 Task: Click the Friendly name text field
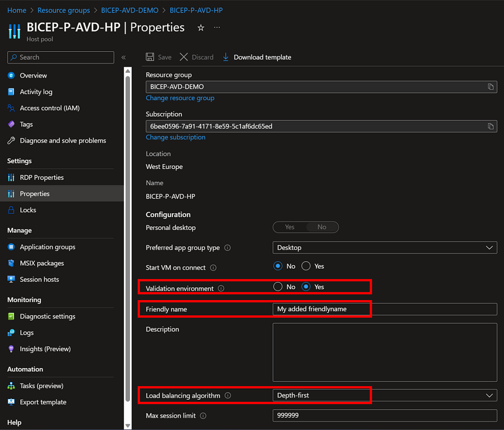pos(385,309)
